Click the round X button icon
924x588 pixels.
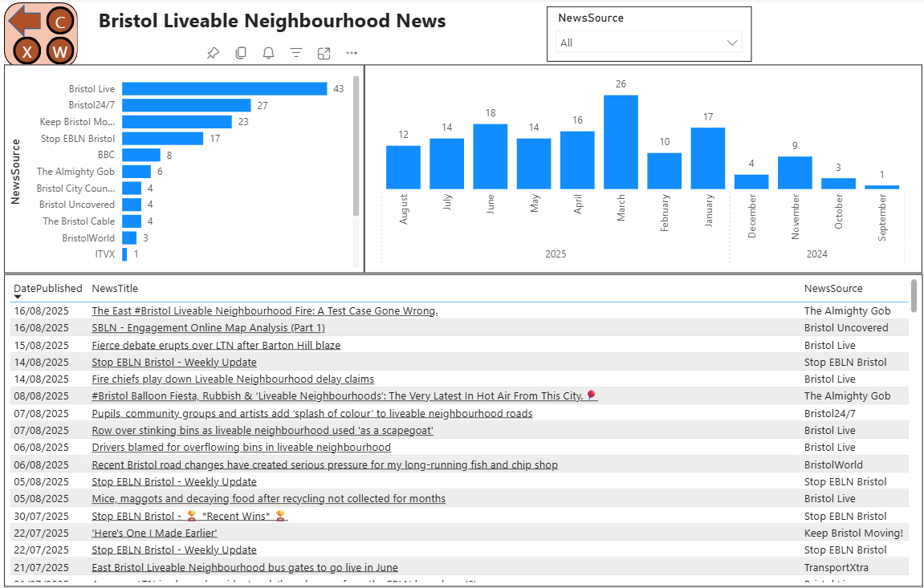click(27, 52)
